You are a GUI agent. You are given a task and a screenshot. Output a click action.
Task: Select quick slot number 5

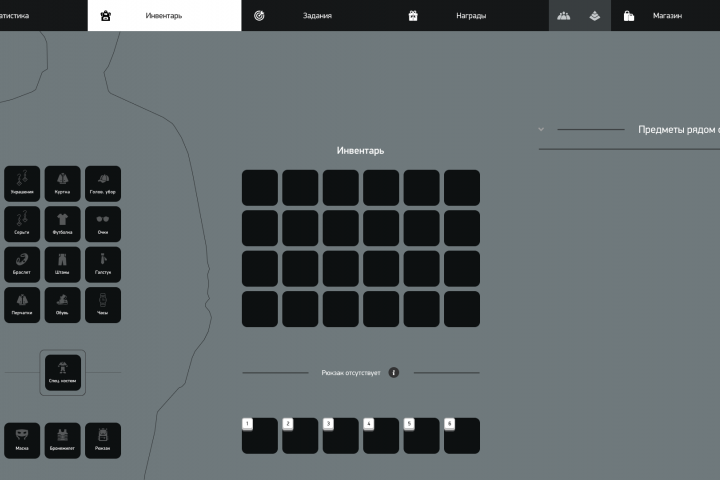point(421,435)
